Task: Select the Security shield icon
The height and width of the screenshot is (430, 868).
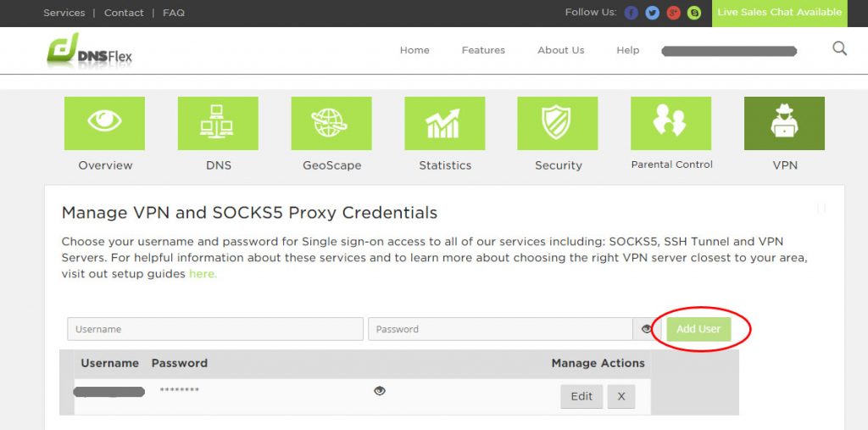Action: pyautogui.click(x=558, y=123)
